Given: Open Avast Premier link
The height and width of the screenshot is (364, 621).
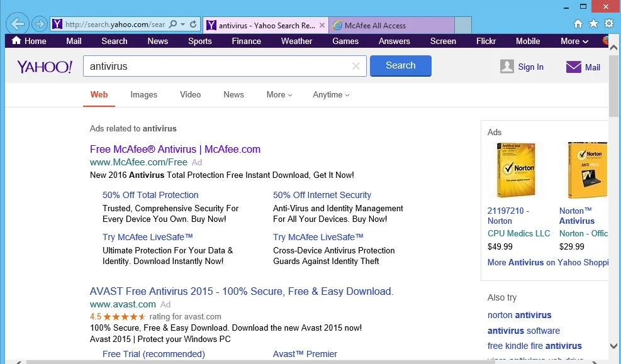Looking at the screenshot, I should click(305, 354).
